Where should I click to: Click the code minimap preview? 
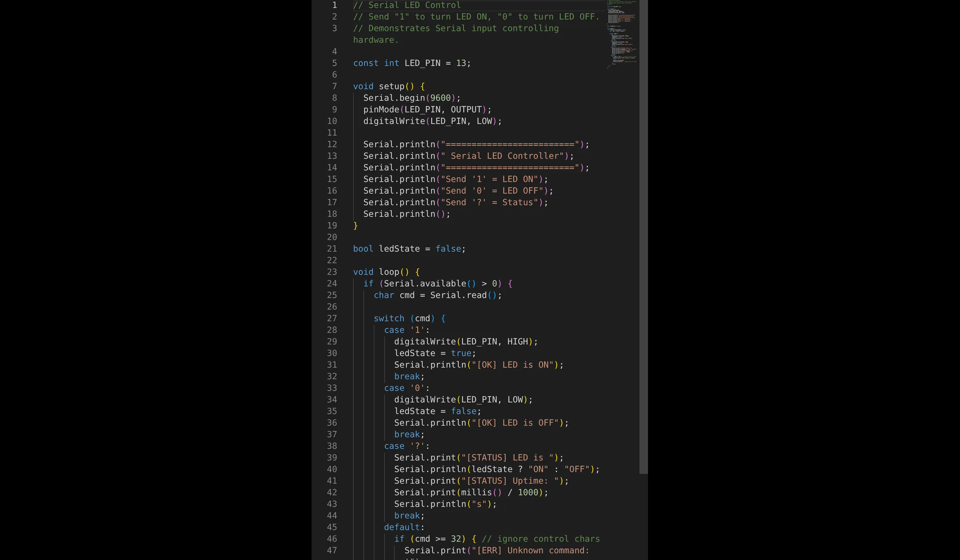(x=622, y=34)
